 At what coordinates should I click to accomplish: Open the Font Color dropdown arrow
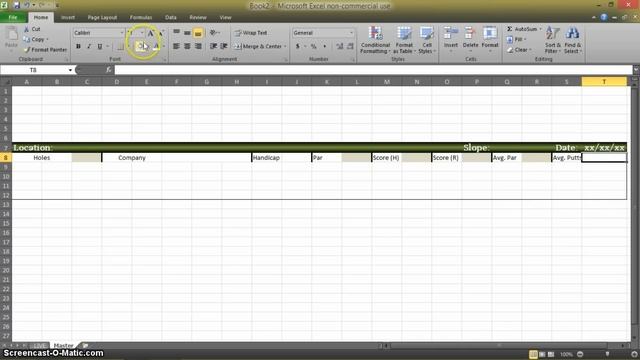(x=164, y=47)
